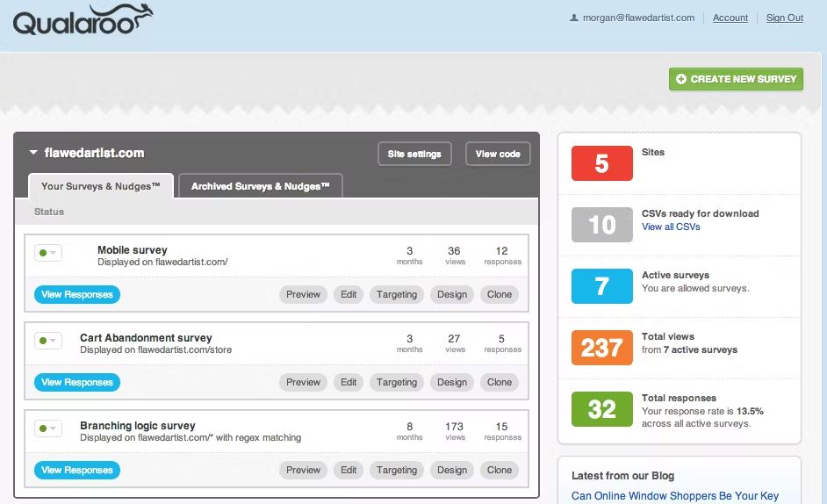
Task: Click the flawedartist.com site name heading
Action: pyautogui.click(x=95, y=153)
